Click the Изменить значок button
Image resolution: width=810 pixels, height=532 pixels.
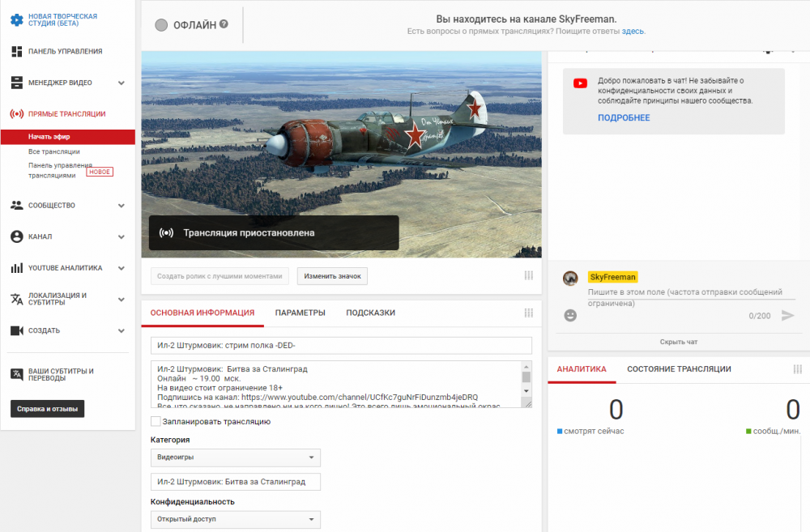332,276
